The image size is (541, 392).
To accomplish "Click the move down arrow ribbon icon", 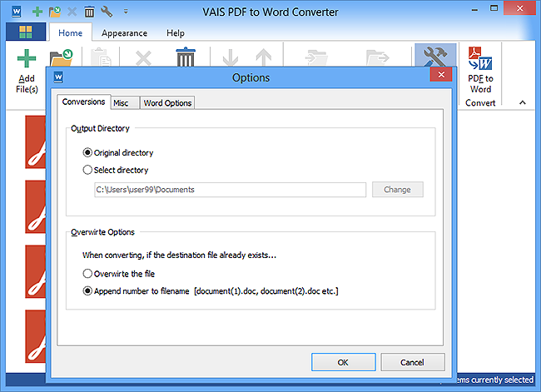I will point(230,57).
